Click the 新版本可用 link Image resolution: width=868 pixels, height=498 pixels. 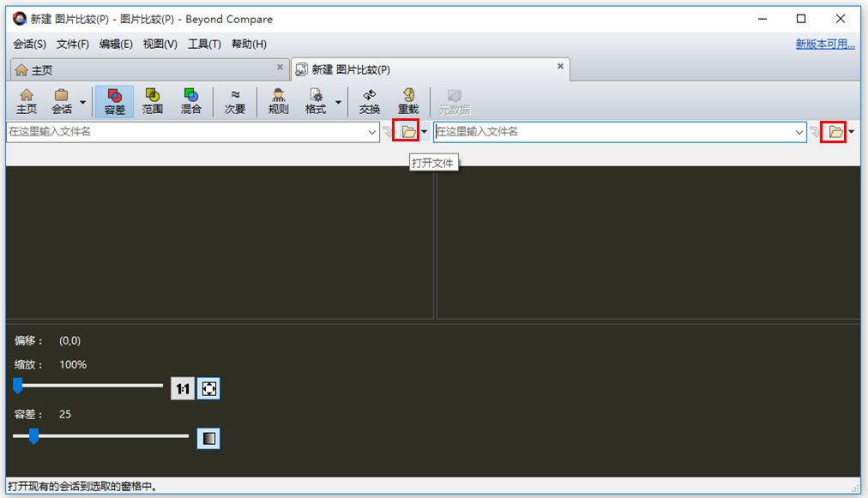(825, 45)
